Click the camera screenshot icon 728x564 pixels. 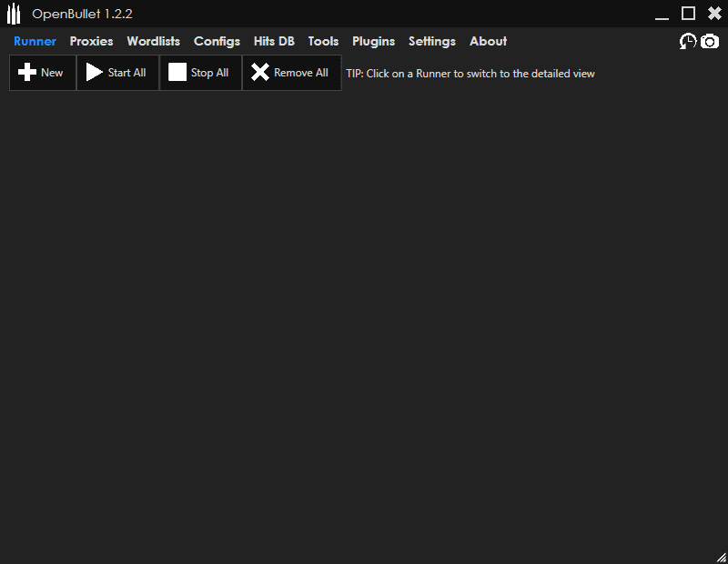click(x=710, y=41)
